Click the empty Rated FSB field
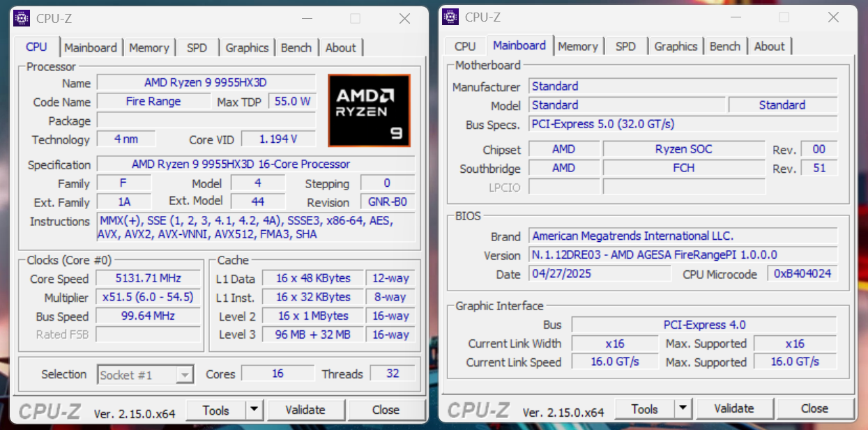The height and width of the screenshot is (430, 868). tap(147, 335)
